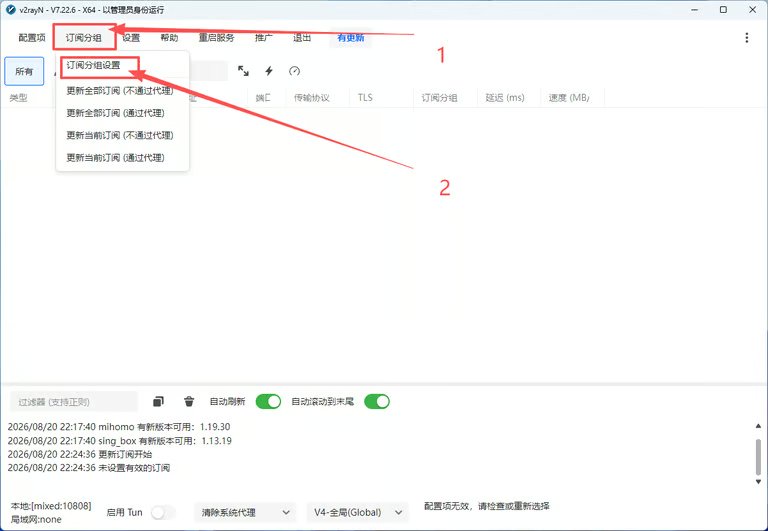Click the clear log trash icon
The image size is (768, 531).
click(189, 402)
